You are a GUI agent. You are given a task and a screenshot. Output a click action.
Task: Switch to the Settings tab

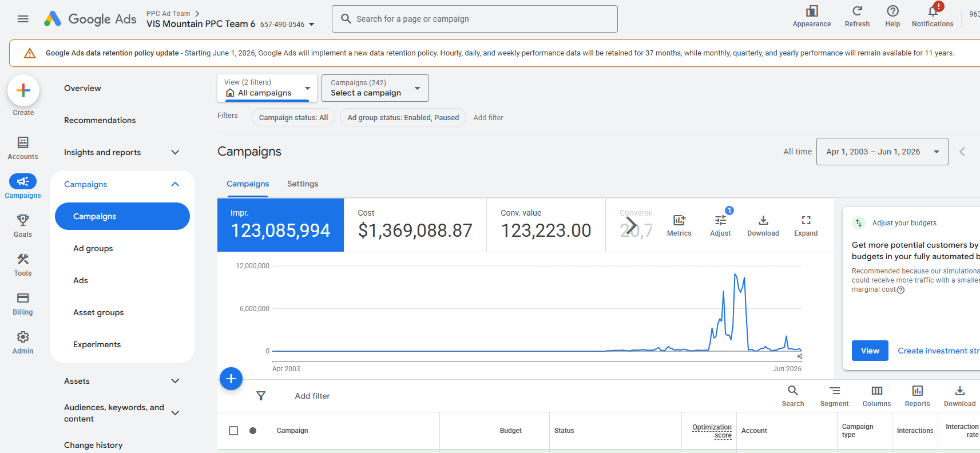pyautogui.click(x=303, y=184)
